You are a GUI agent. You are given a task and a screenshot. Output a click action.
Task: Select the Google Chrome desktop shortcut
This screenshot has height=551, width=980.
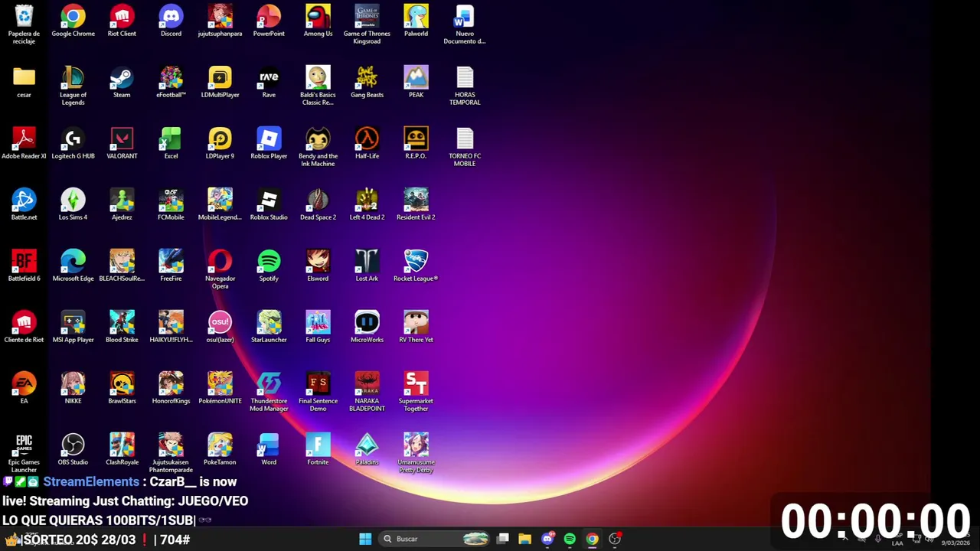[73, 21]
